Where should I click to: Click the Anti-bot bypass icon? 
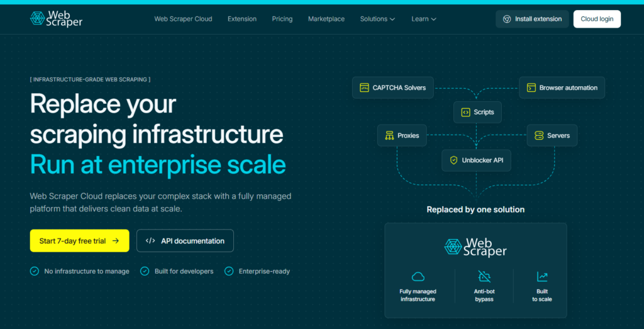pyautogui.click(x=484, y=276)
